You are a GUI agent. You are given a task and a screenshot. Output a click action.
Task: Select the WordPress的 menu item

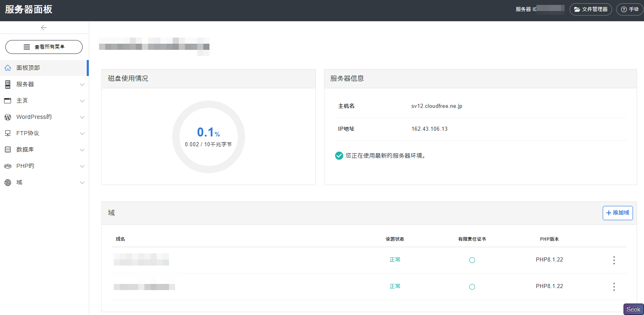click(x=34, y=117)
